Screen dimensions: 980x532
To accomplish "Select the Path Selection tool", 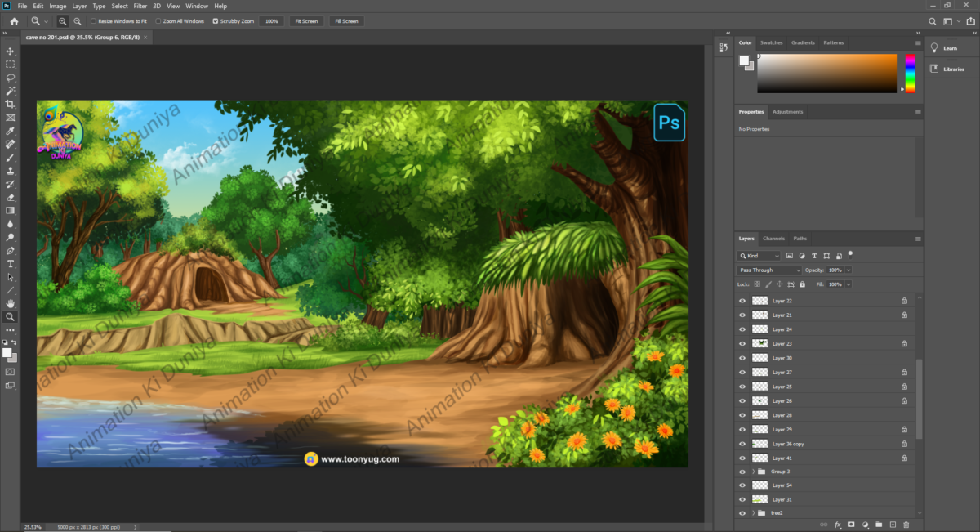I will tap(11, 277).
